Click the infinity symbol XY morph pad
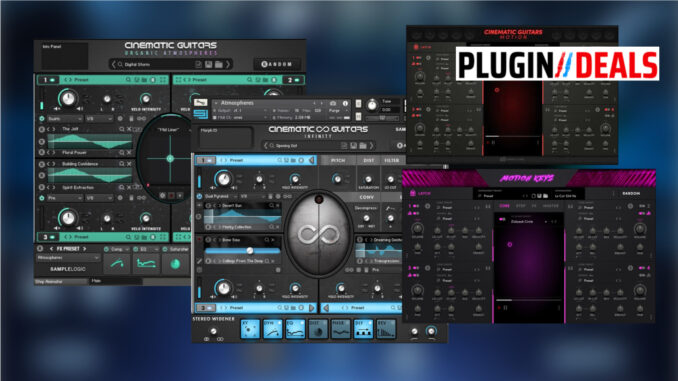The width and height of the screenshot is (678, 381). pyautogui.click(x=319, y=234)
